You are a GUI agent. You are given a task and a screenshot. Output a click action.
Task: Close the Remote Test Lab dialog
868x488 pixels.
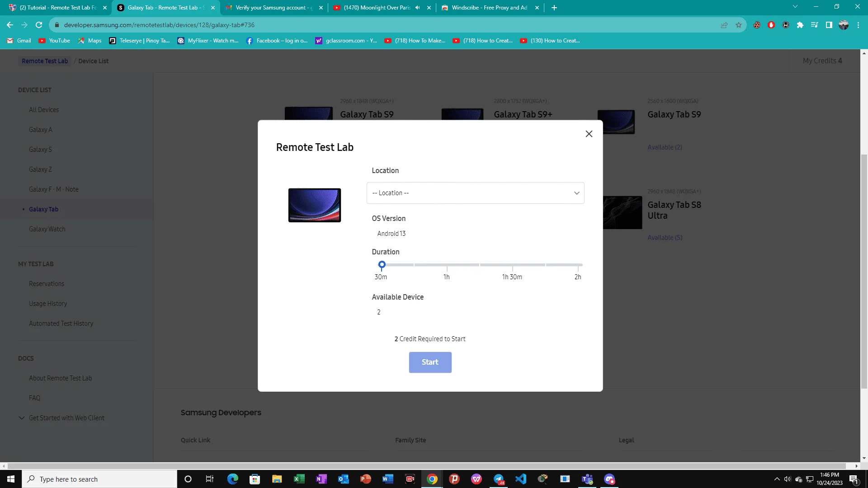tap(589, 134)
